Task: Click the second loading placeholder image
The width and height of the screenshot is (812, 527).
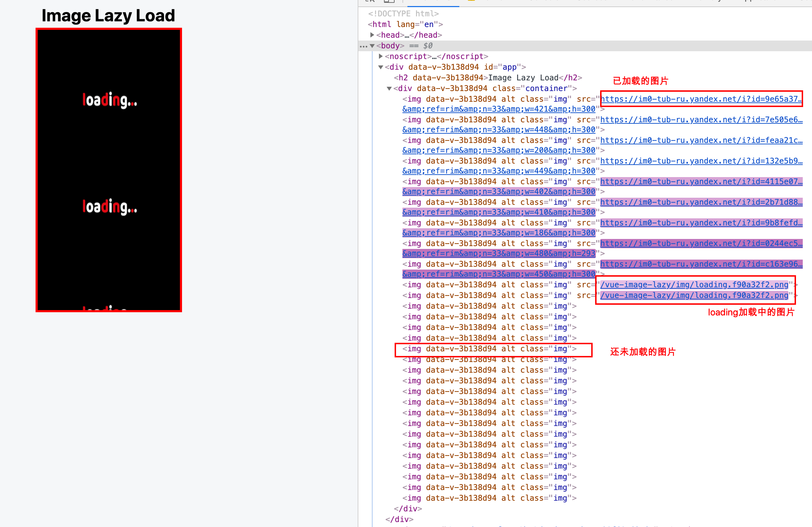Action: 109,207
